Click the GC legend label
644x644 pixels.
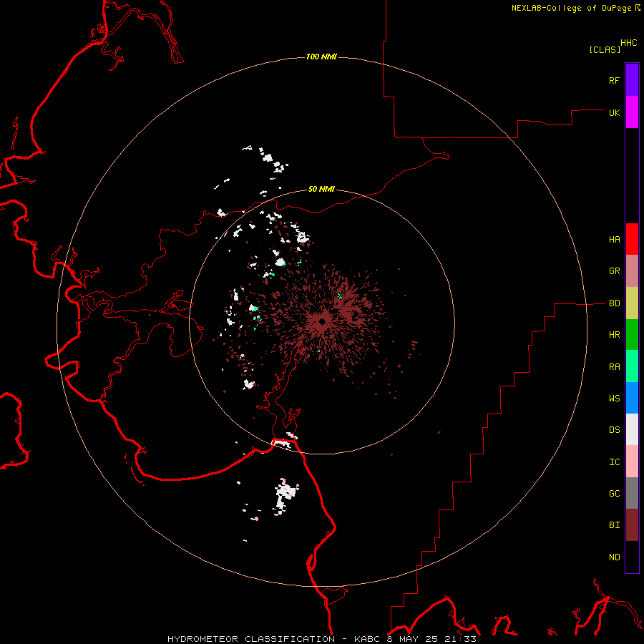[x=614, y=494]
